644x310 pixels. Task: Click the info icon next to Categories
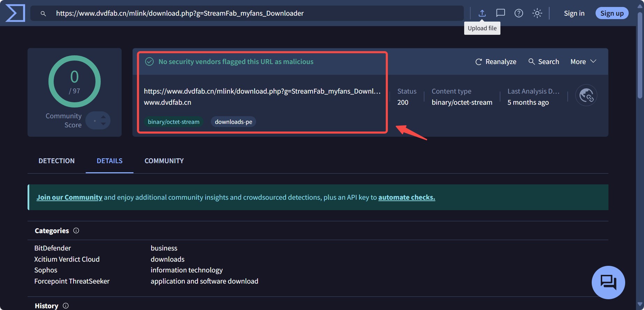click(76, 231)
